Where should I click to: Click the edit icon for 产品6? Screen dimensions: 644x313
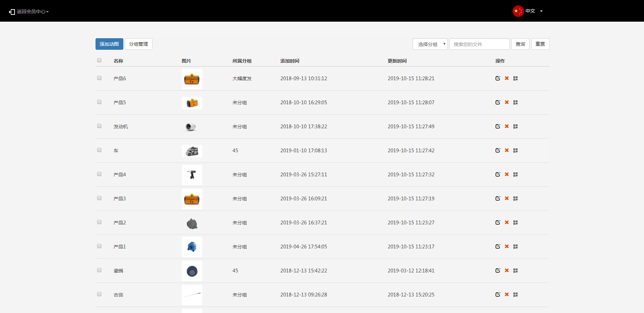[x=498, y=79]
